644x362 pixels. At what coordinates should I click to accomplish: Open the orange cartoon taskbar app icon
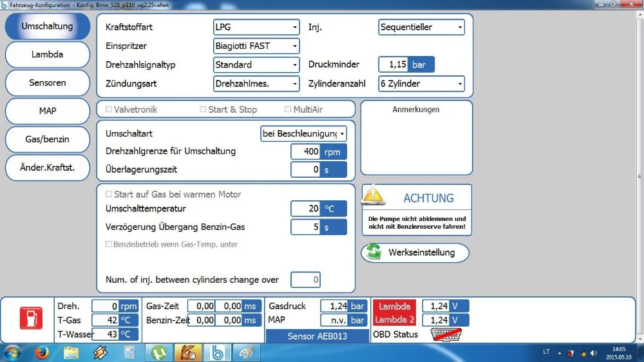pos(188,353)
